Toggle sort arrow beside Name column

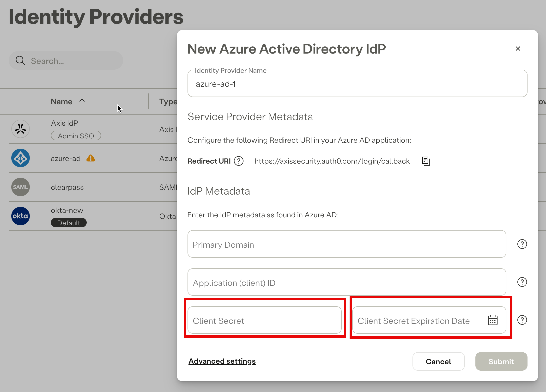pyautogui.click(x=82, y=101)
